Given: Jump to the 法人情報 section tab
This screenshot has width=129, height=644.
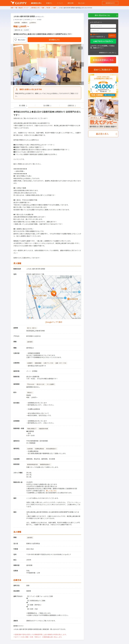Looking at the screenshot, I should pyautogui.click(x=47, y=106).
